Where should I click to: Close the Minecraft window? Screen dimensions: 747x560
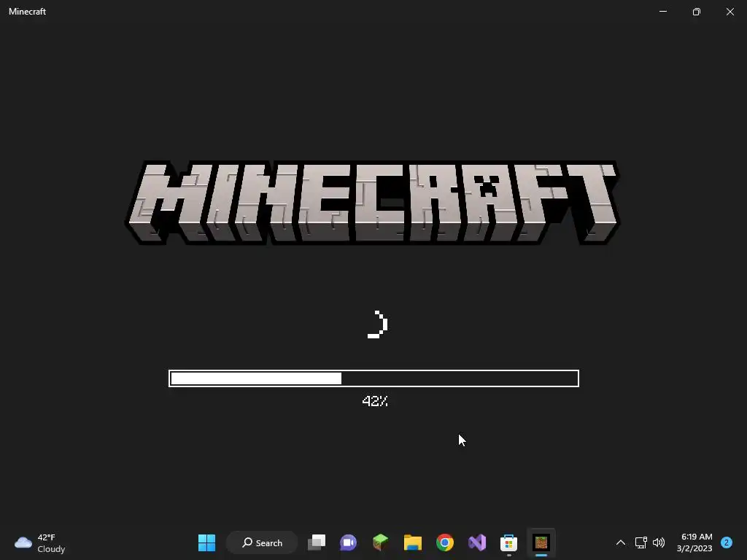tap(729, 12)
